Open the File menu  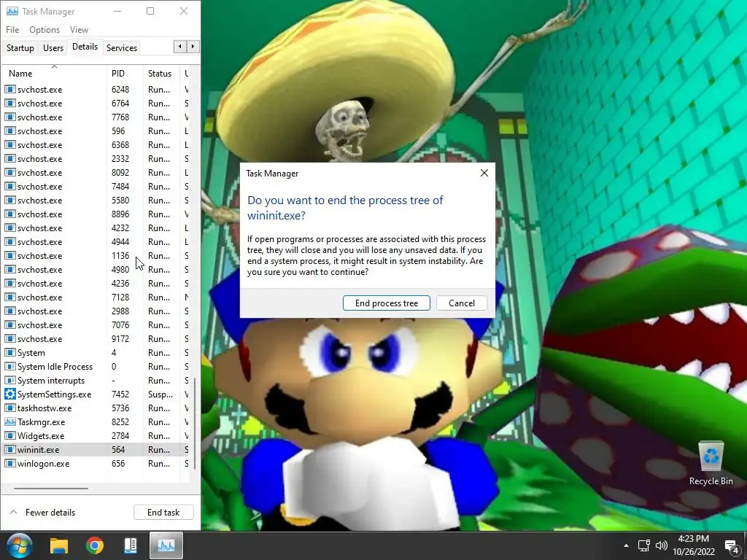12,29
